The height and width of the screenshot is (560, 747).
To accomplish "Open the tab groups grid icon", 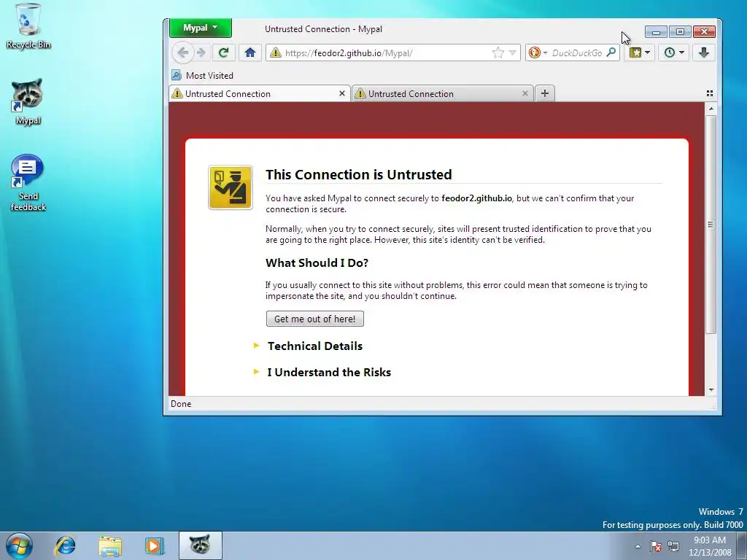I will tap(710, 94).
